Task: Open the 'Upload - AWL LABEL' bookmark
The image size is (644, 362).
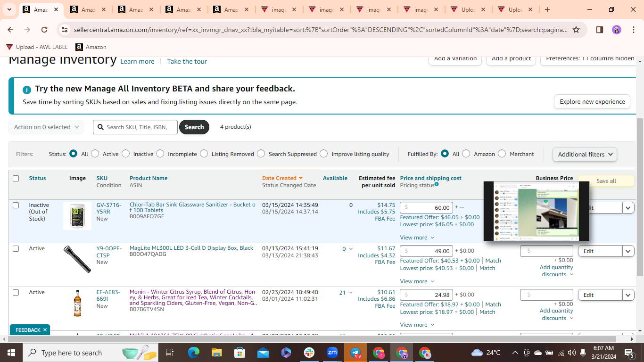Action: point(37,47)
